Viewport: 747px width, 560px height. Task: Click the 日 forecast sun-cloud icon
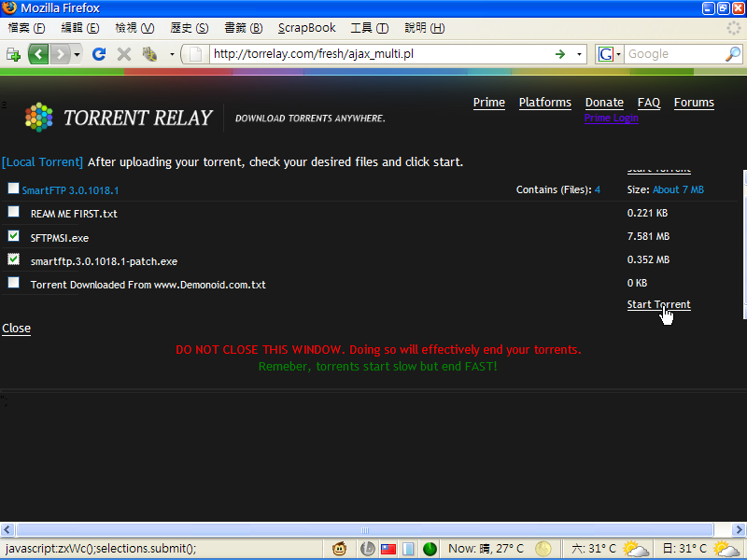click(727, 549)
